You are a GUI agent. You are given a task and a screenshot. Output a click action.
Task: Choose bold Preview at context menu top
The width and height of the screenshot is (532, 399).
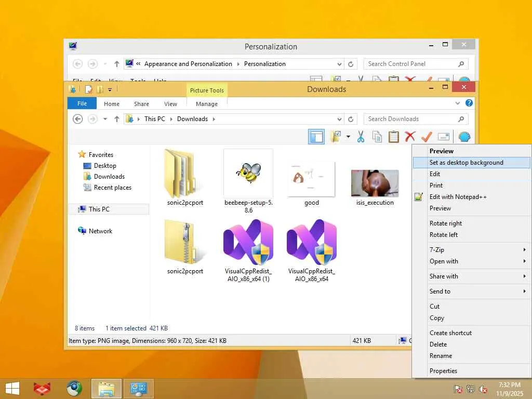(x=472, y=151)
